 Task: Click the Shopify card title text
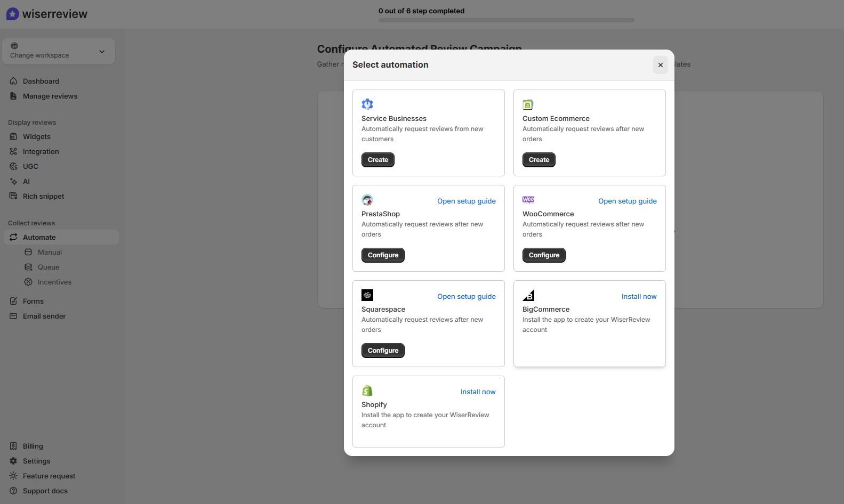point(374,405)
